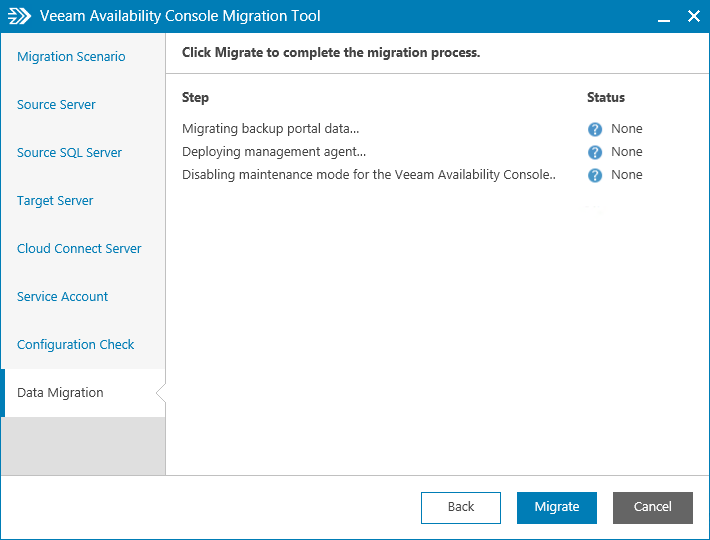This screenshot has width=710, height=540.
Task: Select the Target Server step
Action: point(55,201)
